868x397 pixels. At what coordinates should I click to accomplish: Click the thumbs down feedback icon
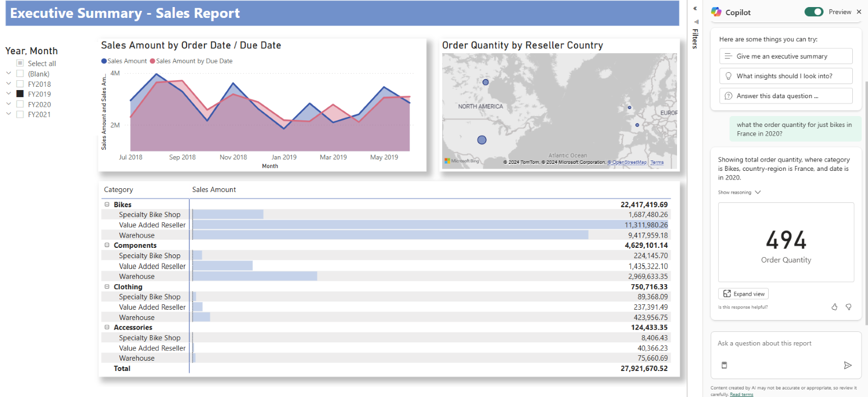[x=848, y=307]
